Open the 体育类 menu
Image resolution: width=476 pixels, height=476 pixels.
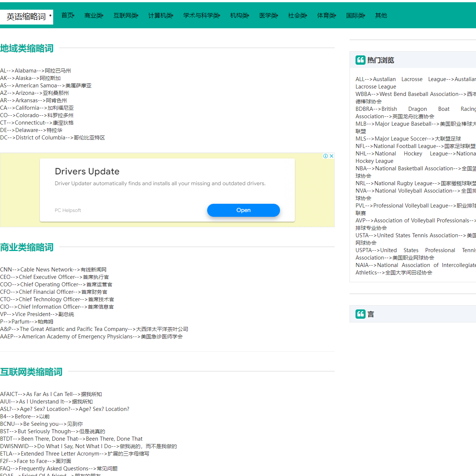(327, 15)
